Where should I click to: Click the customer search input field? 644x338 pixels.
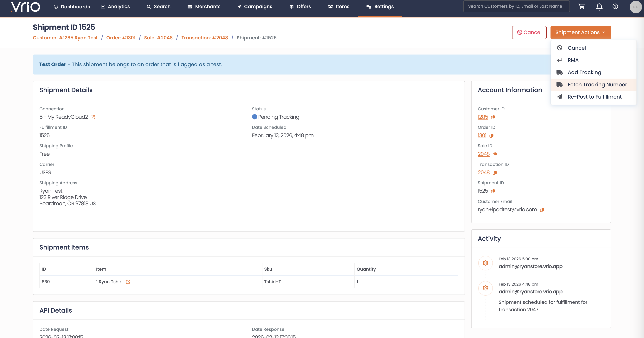[516, 6]
